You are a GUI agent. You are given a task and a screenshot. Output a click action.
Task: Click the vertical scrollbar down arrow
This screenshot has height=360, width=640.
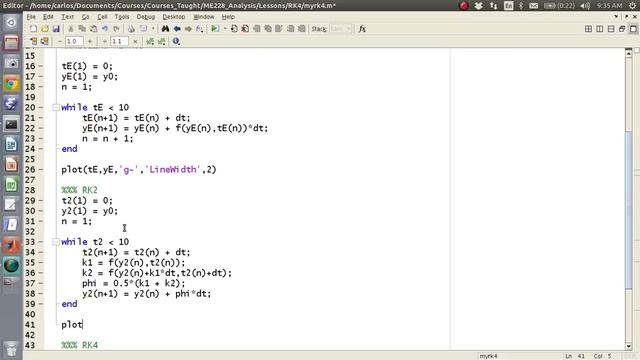click(629, 346)
